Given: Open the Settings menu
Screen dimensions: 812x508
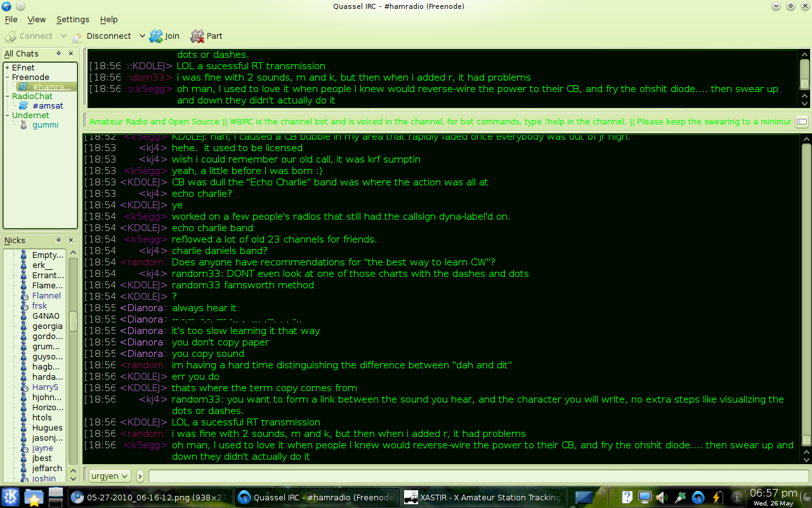Looking at the screenshot, I should pos(72,20).
